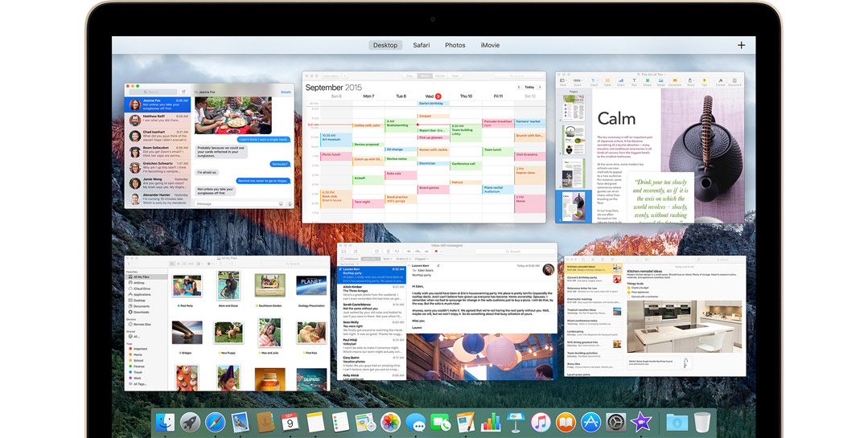Image resolution: width=868 pixels, height=438 pixels.
Task: Open Notes icon in the Dock
Action: [315, 423]
